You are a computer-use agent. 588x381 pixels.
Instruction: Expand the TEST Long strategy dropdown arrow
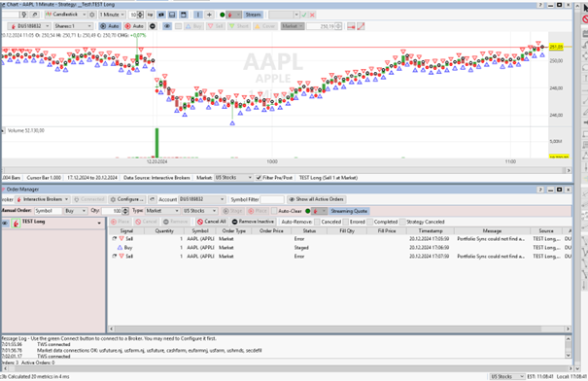[99, 224]
